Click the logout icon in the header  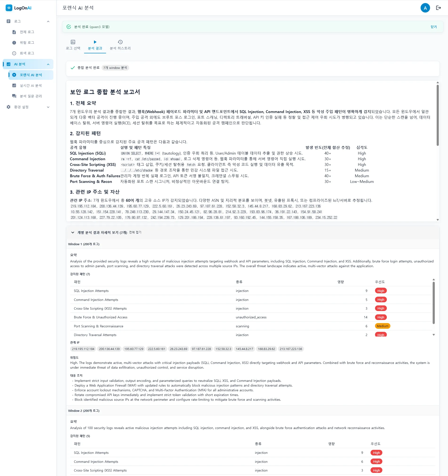click(438, 8)
